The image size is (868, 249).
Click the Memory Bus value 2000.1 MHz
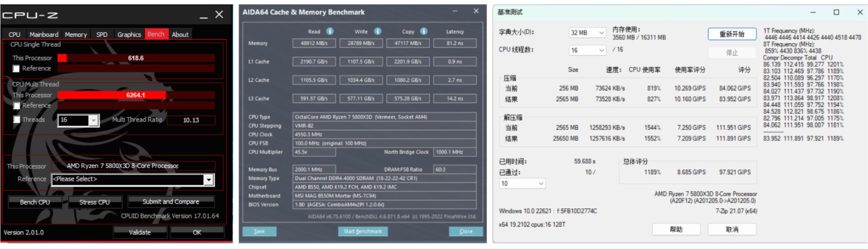(314, 169)
